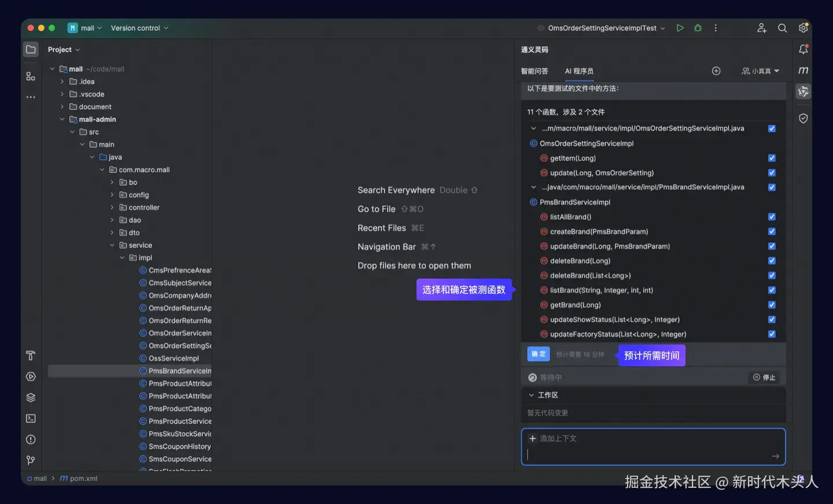This screenshot has height=504, width=833.
Task: Open the Notifications bell icon
Action: (x=803, y=50)
